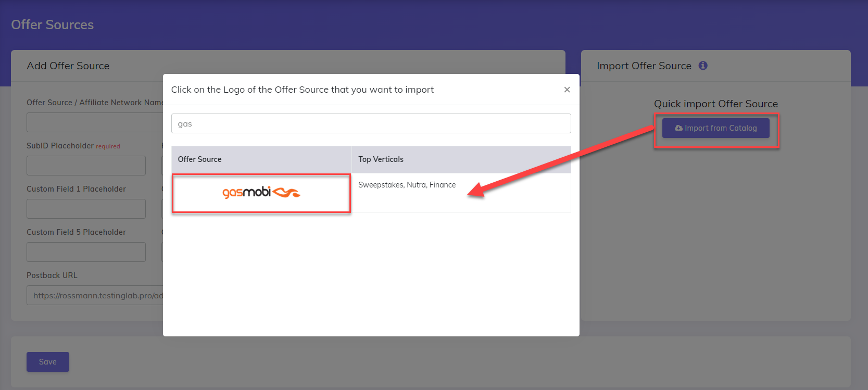Click the 'Add Offer Source' panel heading
Screen dimensions: 868x390
coord(68,66)
